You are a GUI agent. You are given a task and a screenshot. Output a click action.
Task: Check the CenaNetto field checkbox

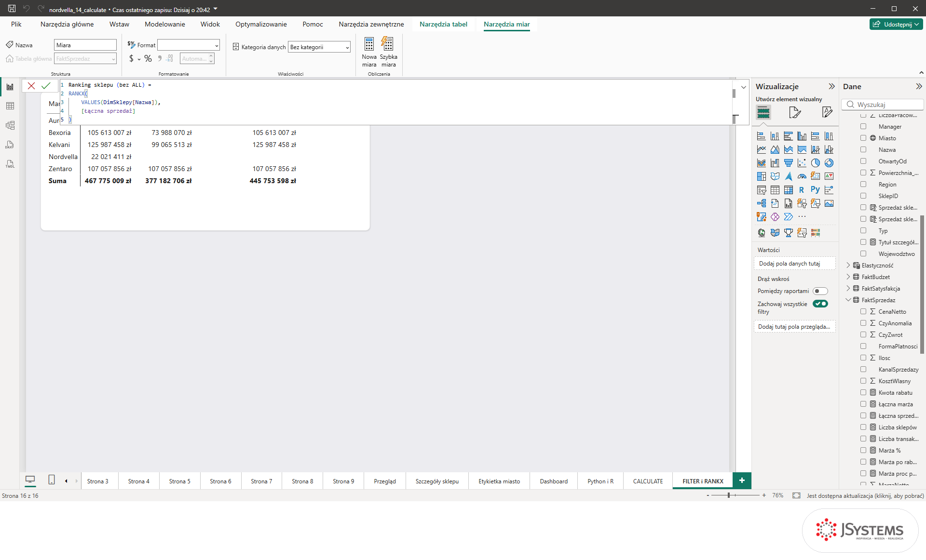click(863, 311)
